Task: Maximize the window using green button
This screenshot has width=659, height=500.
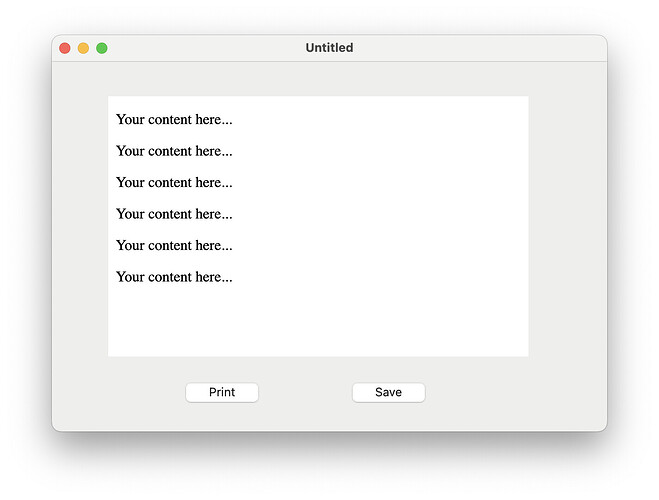Action: click(x=102, y=48)
